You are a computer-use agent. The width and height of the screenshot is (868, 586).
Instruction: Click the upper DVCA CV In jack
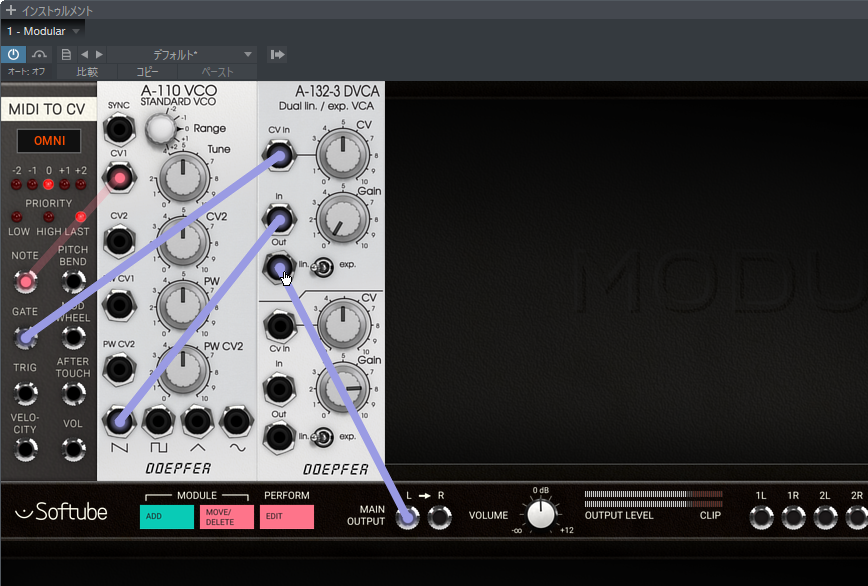pos(279,155)
